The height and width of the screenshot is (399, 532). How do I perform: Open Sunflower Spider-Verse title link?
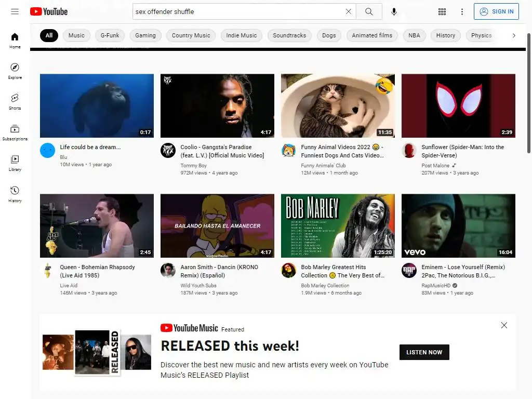tap(463, 151)
